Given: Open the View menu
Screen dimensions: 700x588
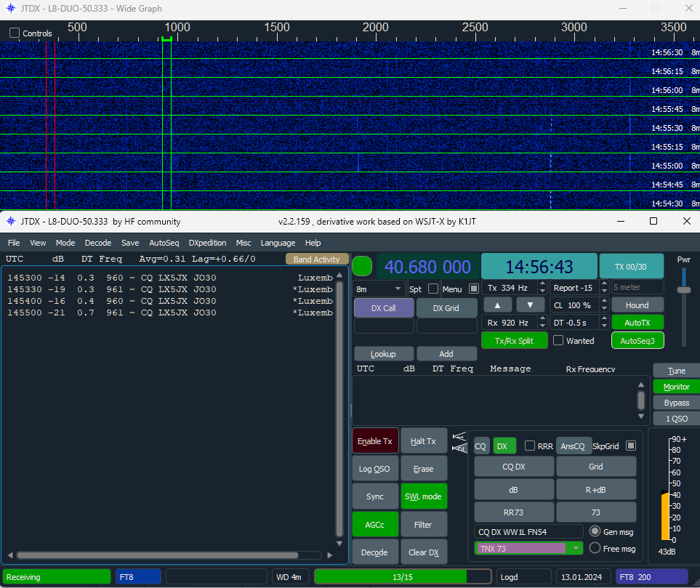Looking at the screenshot, I should tap(38, 243).
